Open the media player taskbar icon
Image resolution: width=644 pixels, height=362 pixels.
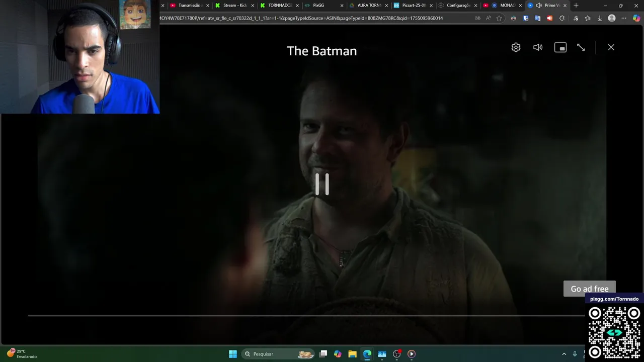coord(411,354)
